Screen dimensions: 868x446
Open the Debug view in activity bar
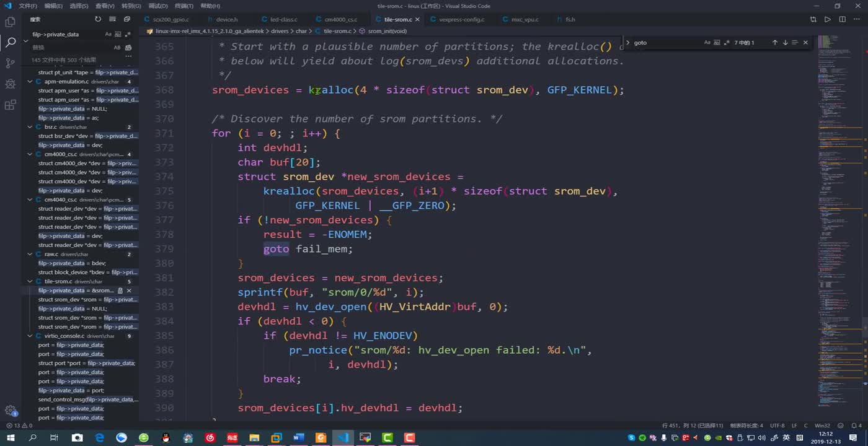[10, 84]
